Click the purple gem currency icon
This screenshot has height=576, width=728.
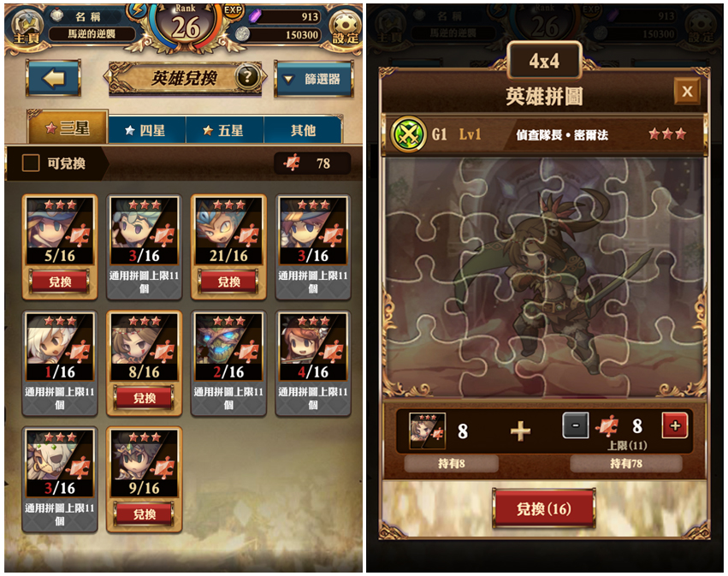256,16
